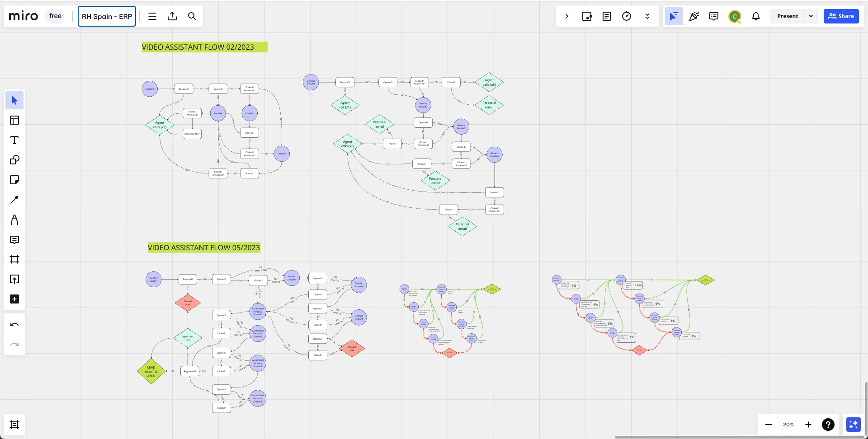Image resolution: width=868 pixels, height=439 pixels.
Task: Choose the Shapes tool
Action: (14, 160)
